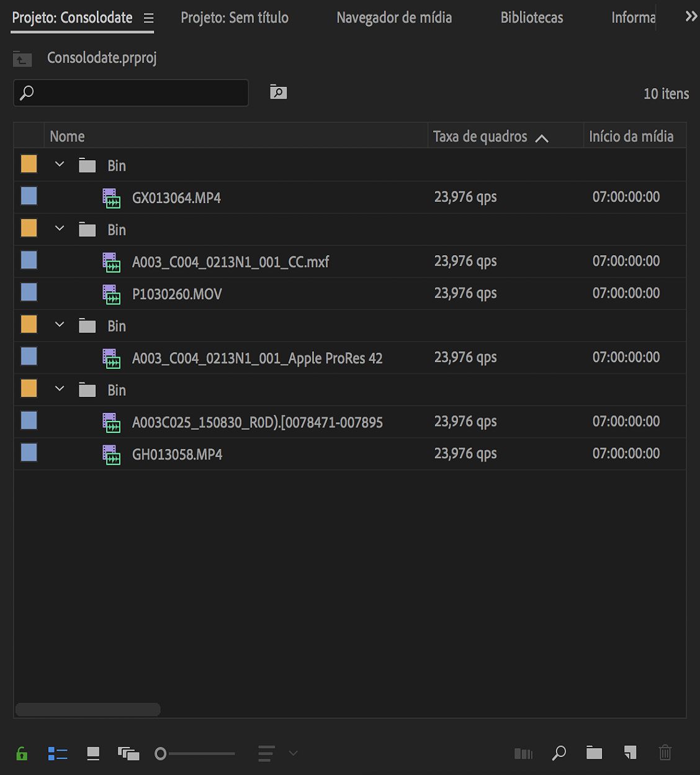Click the Nome column header
This screenshot has height=775, width=700.
67,137
